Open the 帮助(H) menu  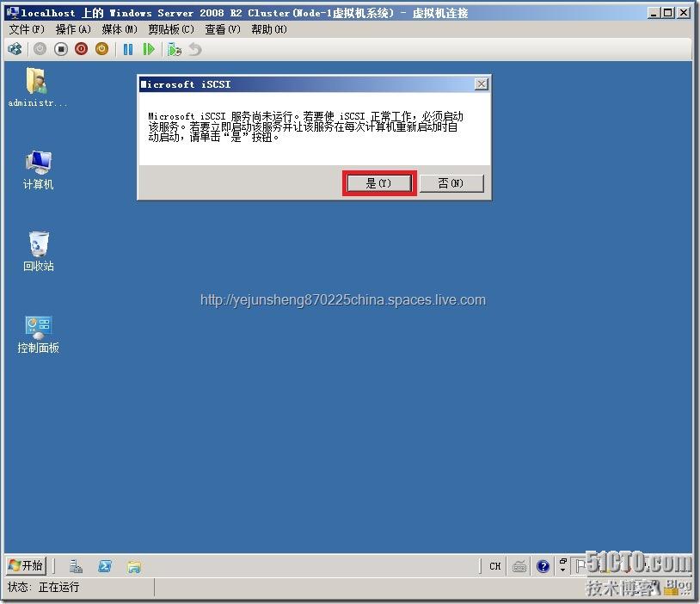point(269,29)
